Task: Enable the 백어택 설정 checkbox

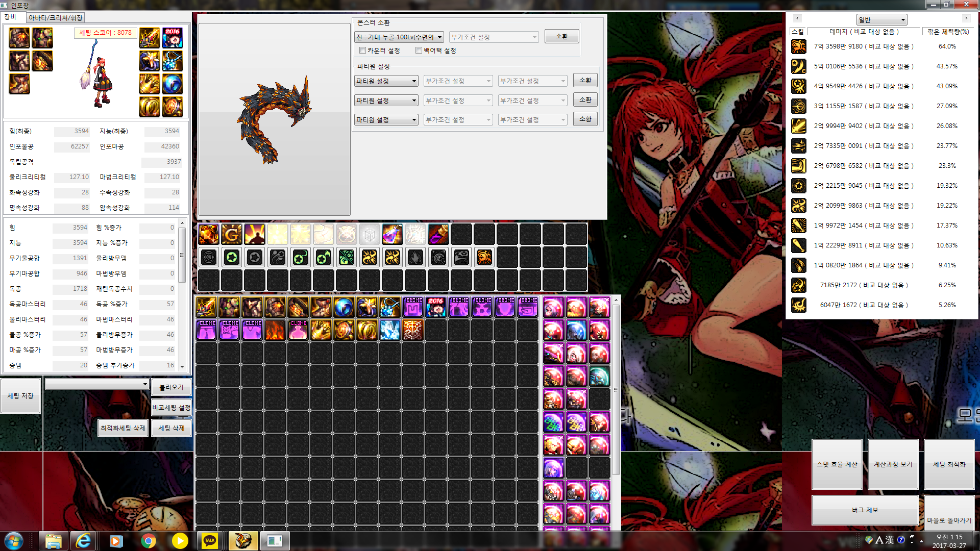Action: [x=419, y=51]
